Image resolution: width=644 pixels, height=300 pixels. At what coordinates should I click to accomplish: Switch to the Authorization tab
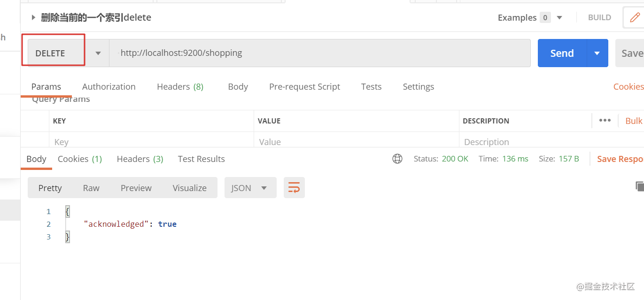(109, 87)
